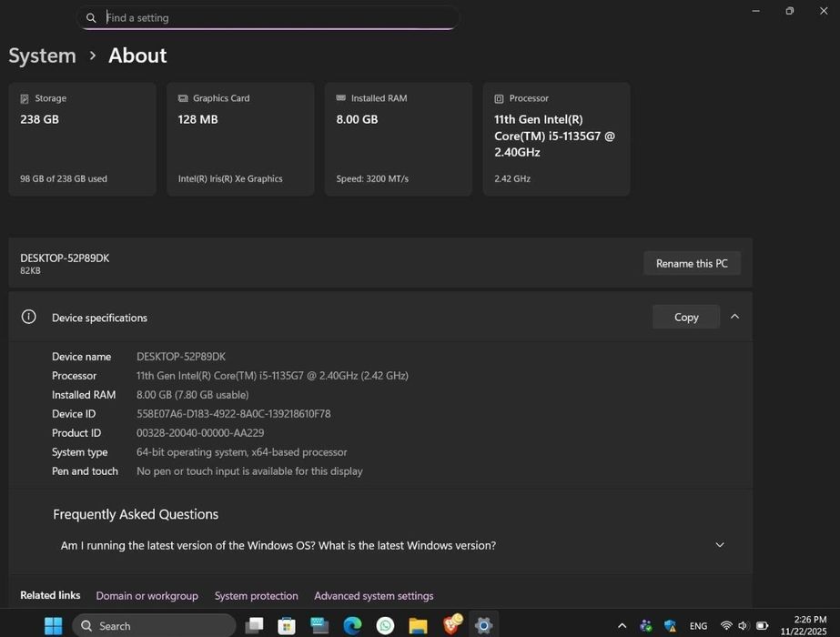Open System protection link
This screenshot has width=840, height=637.
256,596
